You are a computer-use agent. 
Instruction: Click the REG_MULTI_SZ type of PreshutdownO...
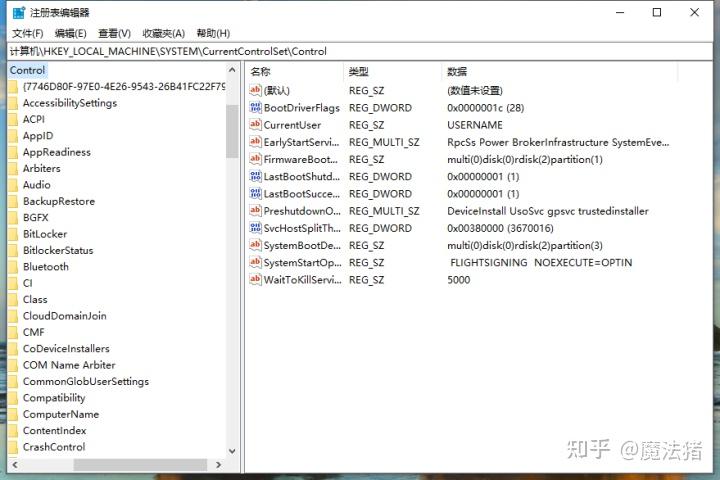point(384,211)
